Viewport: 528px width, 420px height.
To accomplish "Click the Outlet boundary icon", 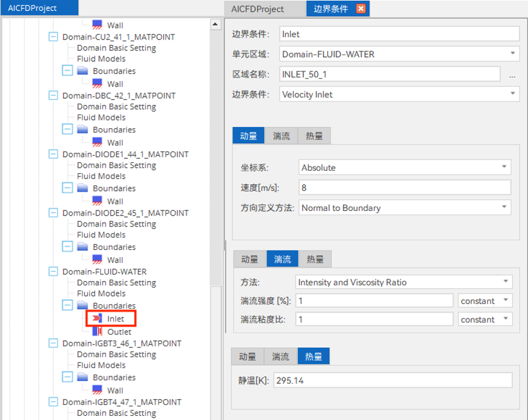I will coord(97,331).
